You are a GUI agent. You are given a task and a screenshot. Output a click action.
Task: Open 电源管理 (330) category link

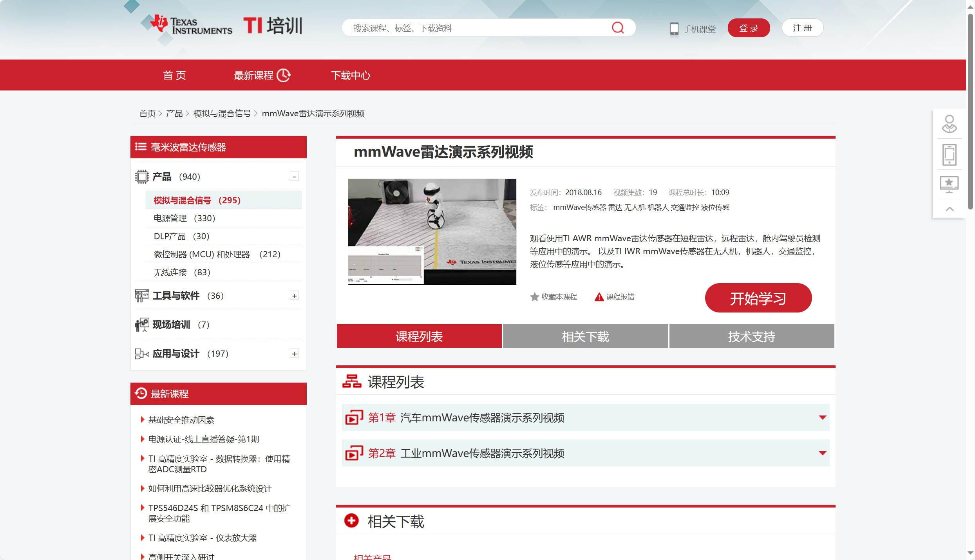[184, 218]
